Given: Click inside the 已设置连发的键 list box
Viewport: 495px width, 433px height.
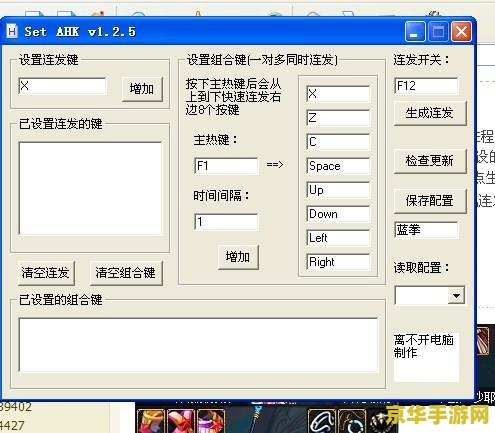Looking at the screenshot, I should pos(91,188).
